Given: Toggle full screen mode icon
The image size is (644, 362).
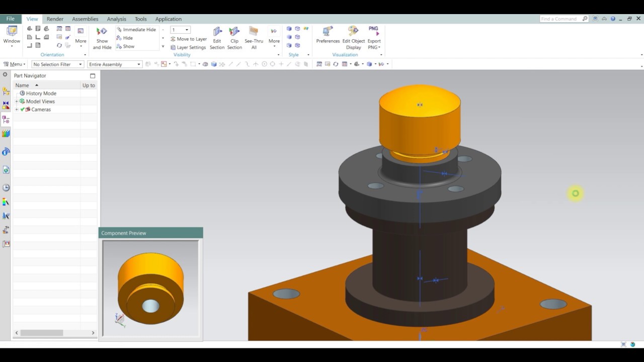Looking at the screenshot, I should [x=596, y=19].
